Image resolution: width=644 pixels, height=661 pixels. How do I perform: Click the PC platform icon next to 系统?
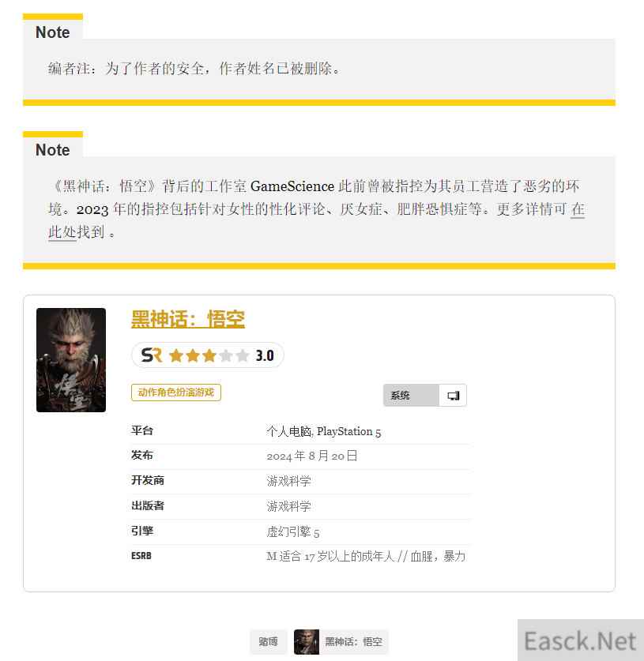pyautogui.click(x=453, y=396)
